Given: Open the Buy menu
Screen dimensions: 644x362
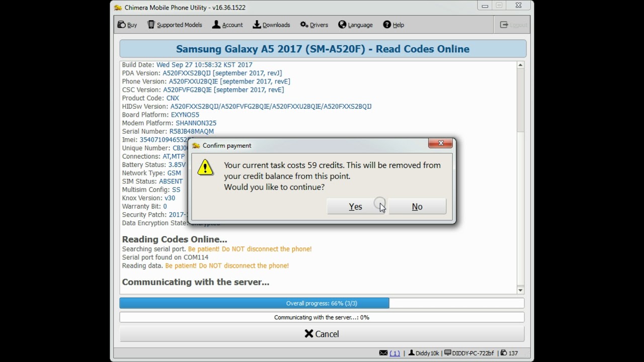Looking at the screenshot, I should tap(127, 25).
